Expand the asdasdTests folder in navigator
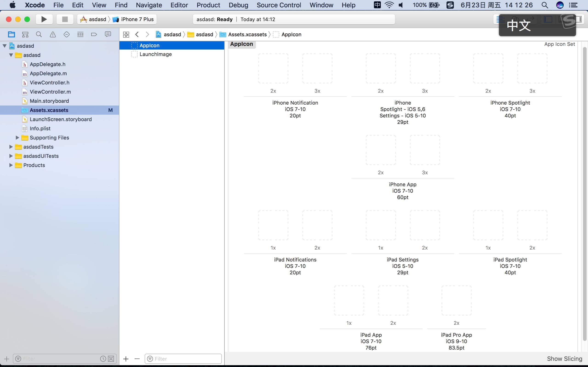 (x=11, y=146)
